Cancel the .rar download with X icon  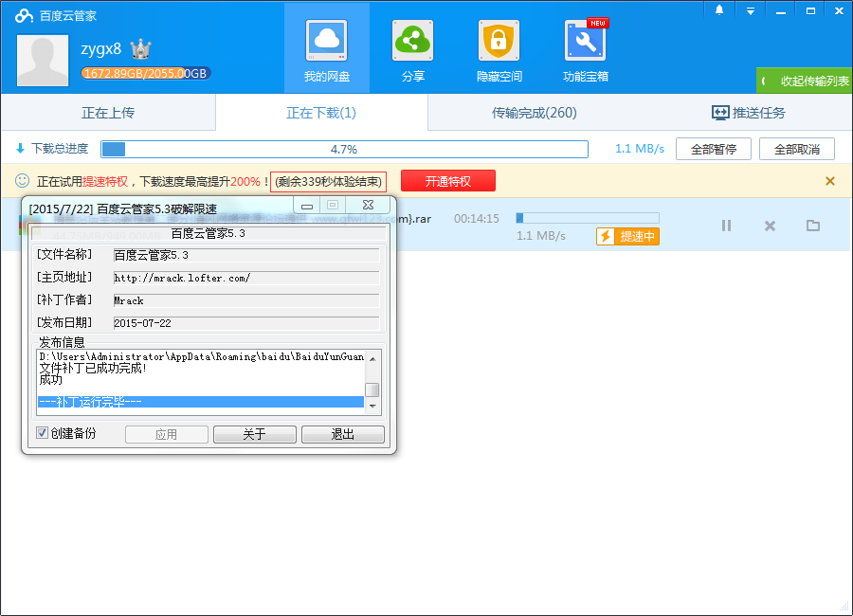770,226
